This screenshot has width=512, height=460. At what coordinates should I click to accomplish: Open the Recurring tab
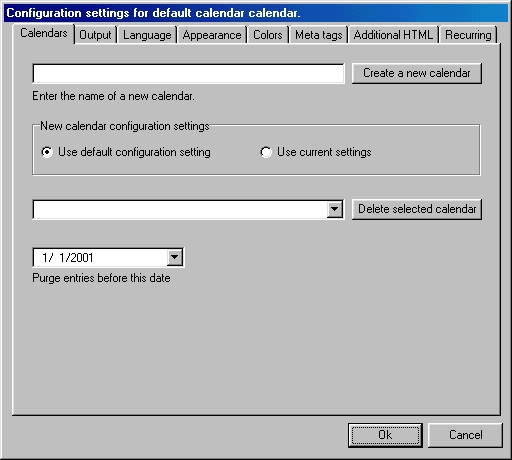tap(468, 35)
